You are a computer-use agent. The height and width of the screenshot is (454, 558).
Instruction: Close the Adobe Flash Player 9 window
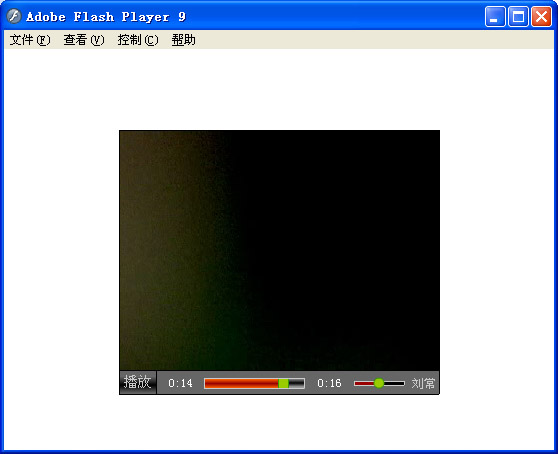541,16
